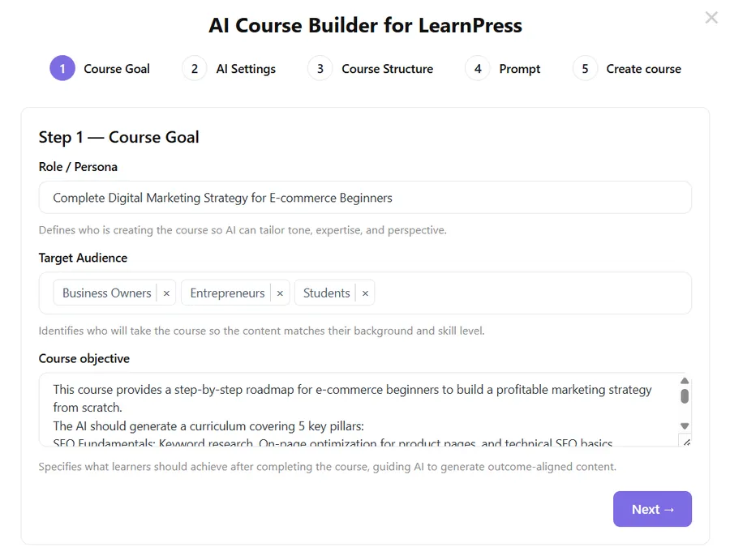Click the step 4 Prompt circle
This screenshot has height=560, width=730.
(x=478, y=69)
